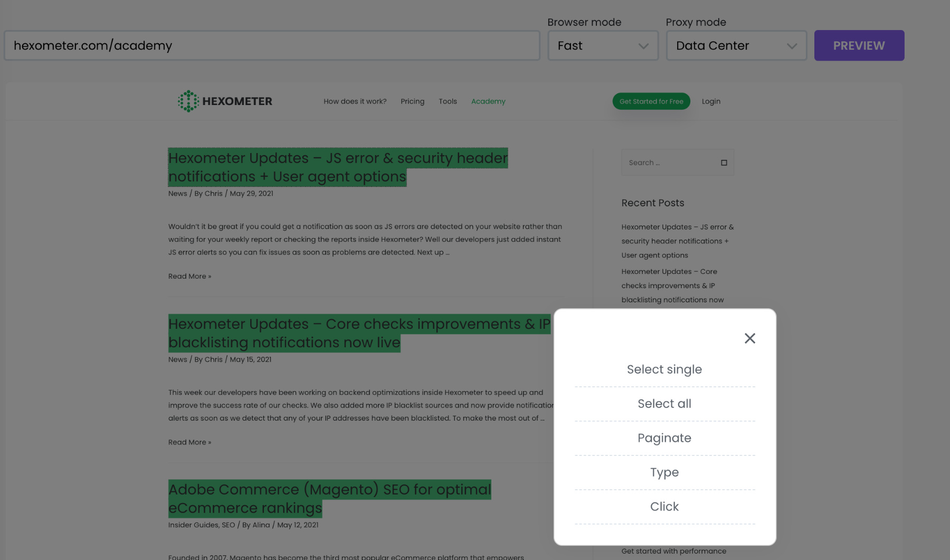This screenshot has width=950, height=560.
Task: Click Read More under first post
Action: click(189, 276)
